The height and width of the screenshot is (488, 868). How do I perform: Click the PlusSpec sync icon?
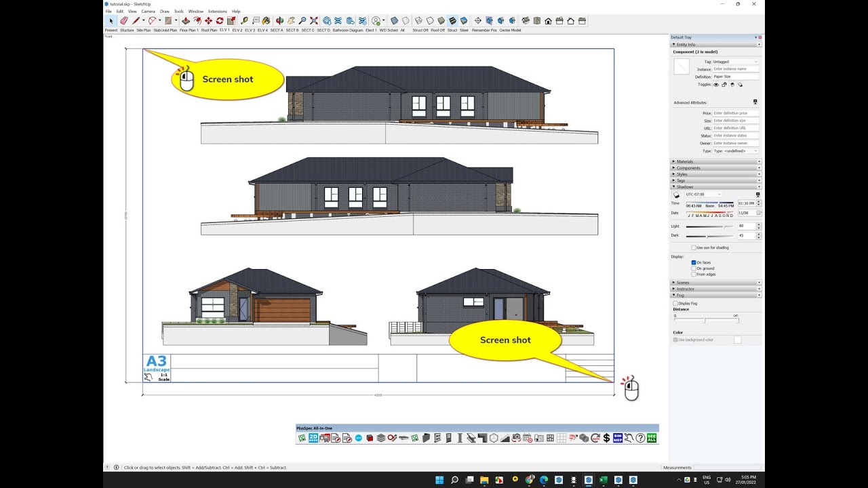coord(595,438)
